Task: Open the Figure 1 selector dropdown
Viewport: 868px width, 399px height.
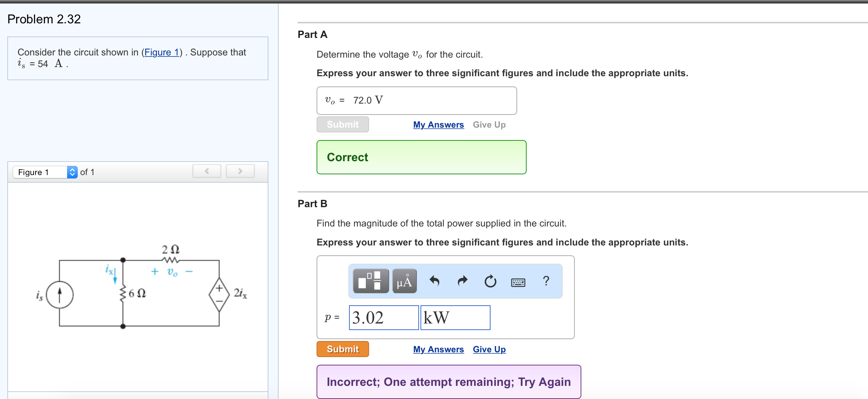Action: [x=40, y=172]
